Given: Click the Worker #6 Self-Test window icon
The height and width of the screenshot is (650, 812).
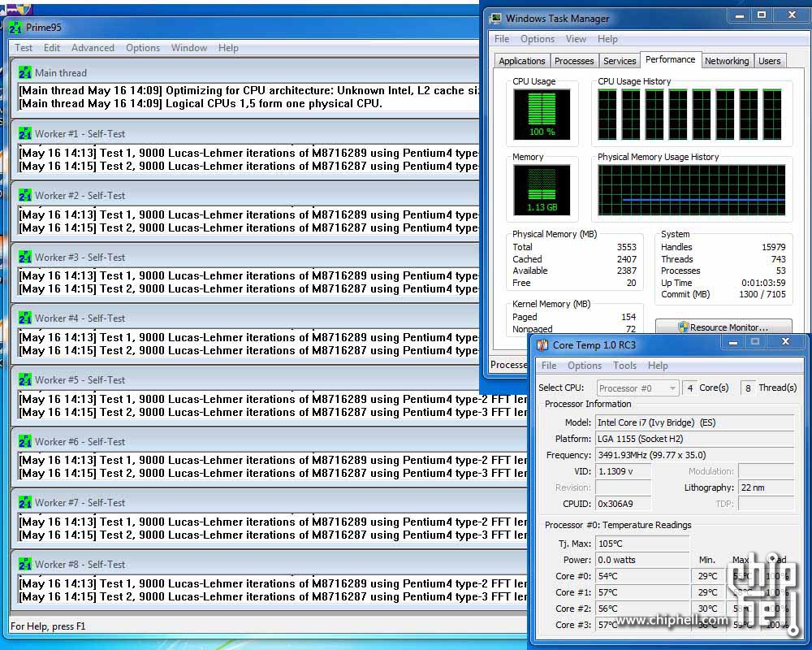Looking at the screenshot, I should click(x=25, y=442).
